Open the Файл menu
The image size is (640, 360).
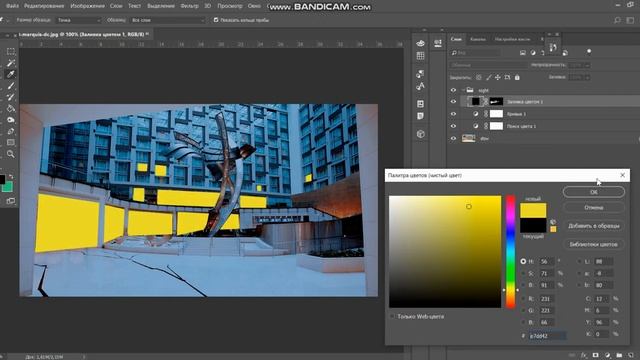pos(12,6)
